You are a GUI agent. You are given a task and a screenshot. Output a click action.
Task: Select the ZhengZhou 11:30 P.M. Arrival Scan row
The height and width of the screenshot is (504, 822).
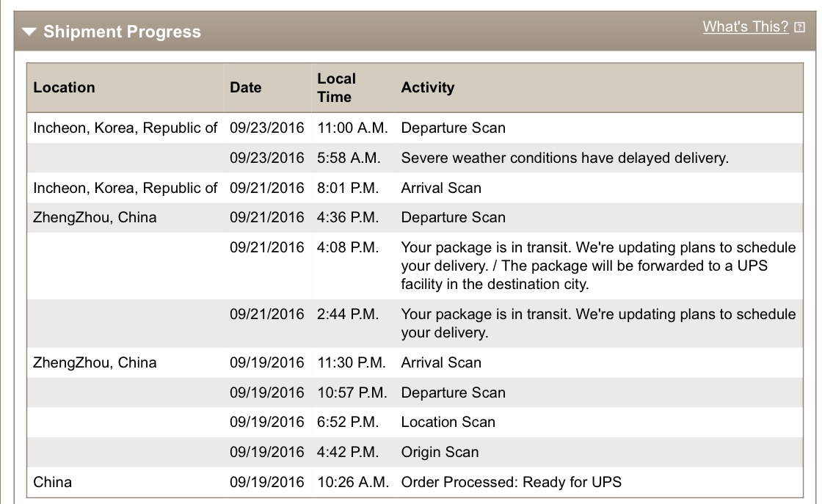click(x=415, y=362)
